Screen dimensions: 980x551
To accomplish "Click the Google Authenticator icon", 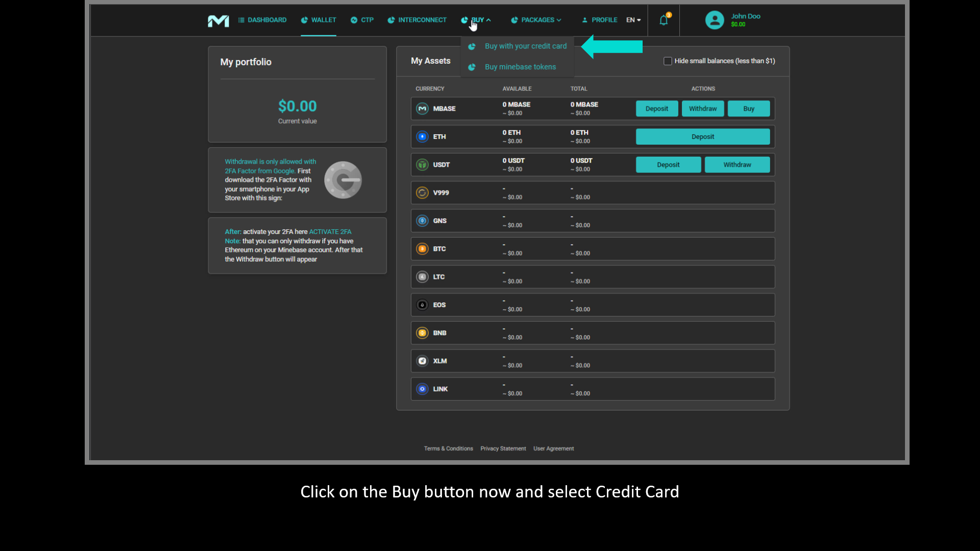I will [x=343, y=180].
